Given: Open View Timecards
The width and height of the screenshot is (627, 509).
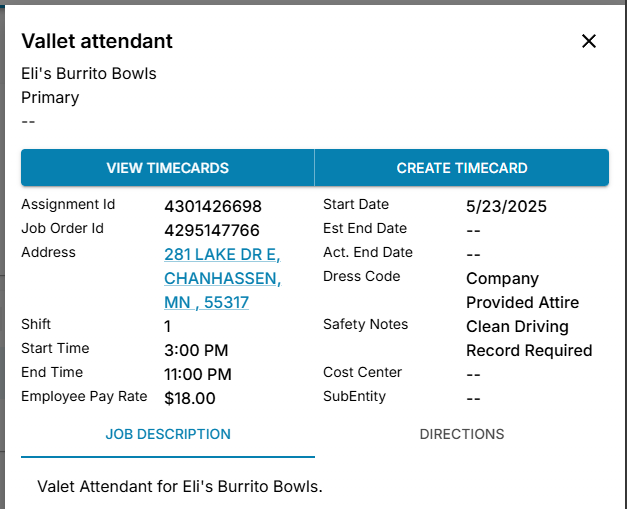Looking at the screenshot, I should pos(168,168).
